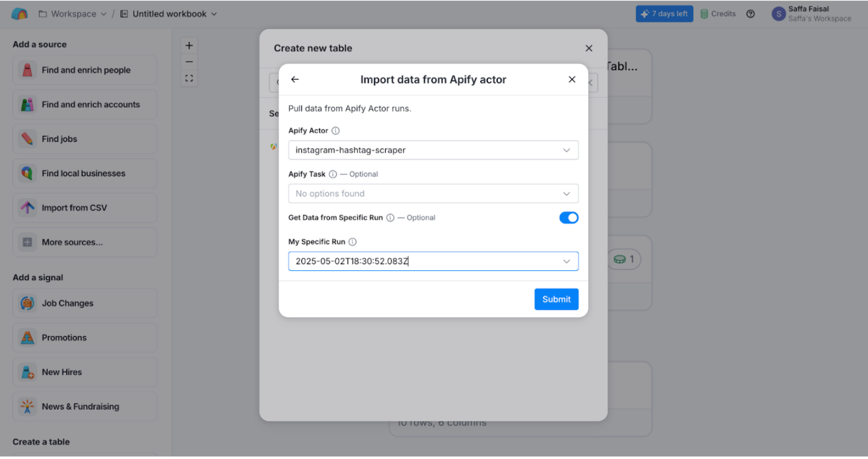Click the Workspace folder icon
The width and height of the screenshot is (868, 459).
pyautogui.click(x=42, y=14)
